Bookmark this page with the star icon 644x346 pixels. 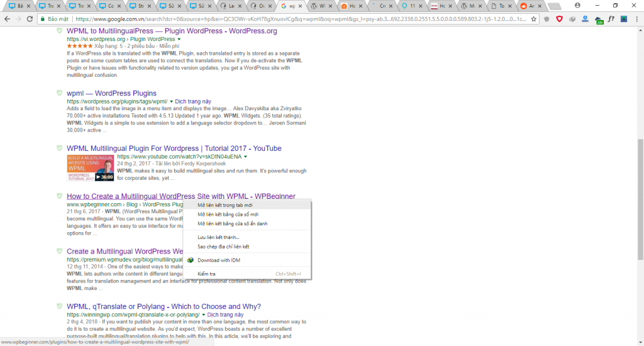[x=533, y=19]
